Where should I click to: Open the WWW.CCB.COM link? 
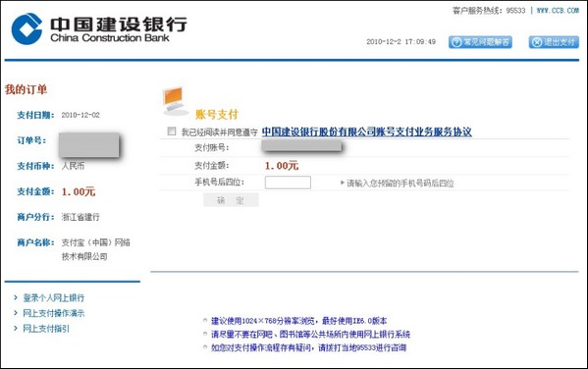(x=558, y=11)
